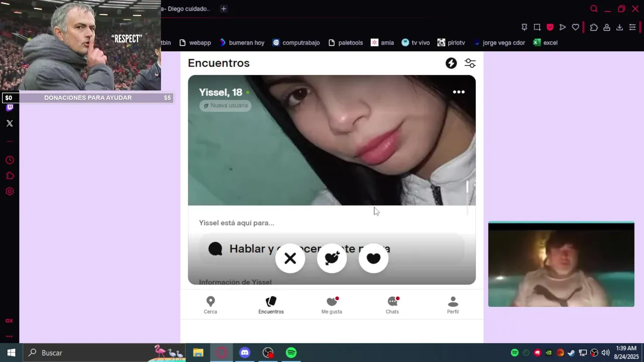The height and width of the screenshot is (362, 644).
Task: Click the "DONACIONES PARA AYUDAR" progress bar
Action: (x=88, y=98)
